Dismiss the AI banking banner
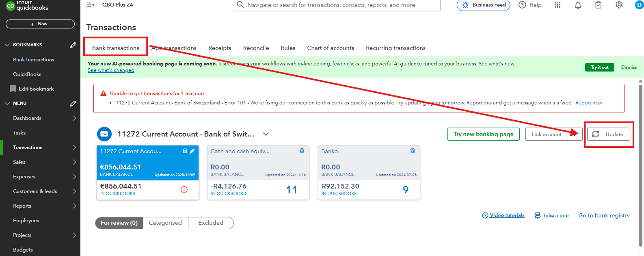 click(x=629, y=67)
